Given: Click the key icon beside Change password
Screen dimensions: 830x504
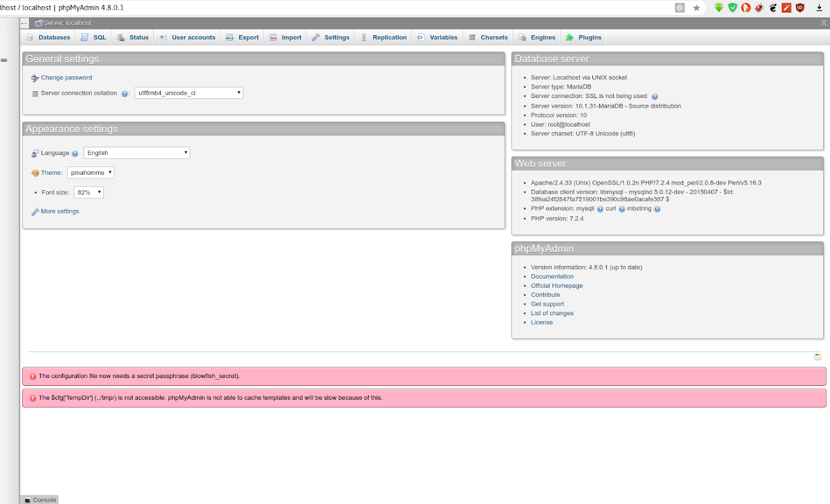Looking at the screenshot, I should pos(35,78).
